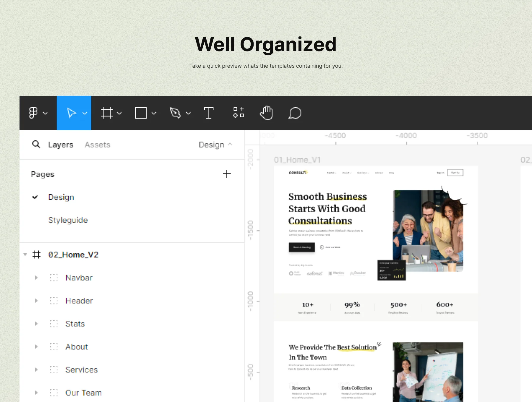Click the 01_Home_V1 frame label on canvas

[297, 160]
